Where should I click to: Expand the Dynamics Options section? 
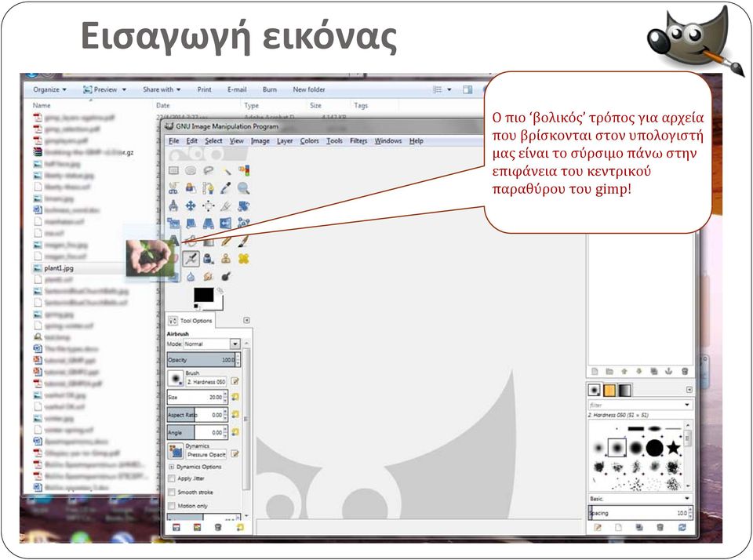tap(171, 467)
